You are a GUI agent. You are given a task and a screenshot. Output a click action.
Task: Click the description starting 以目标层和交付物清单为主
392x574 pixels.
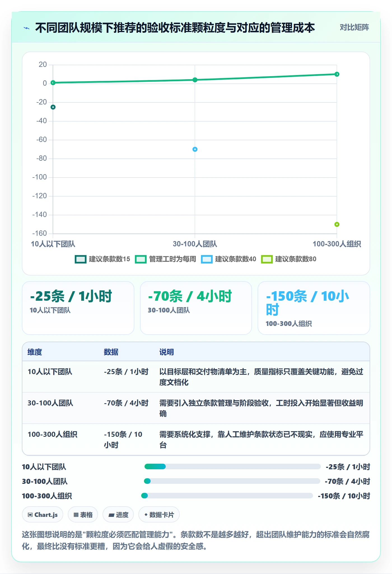tap(262, 377)
